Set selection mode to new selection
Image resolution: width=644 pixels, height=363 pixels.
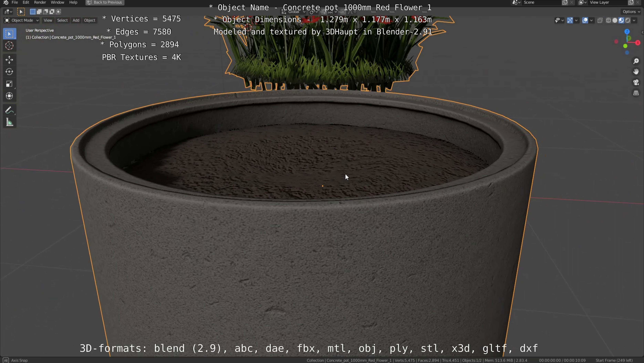[33, 12]
